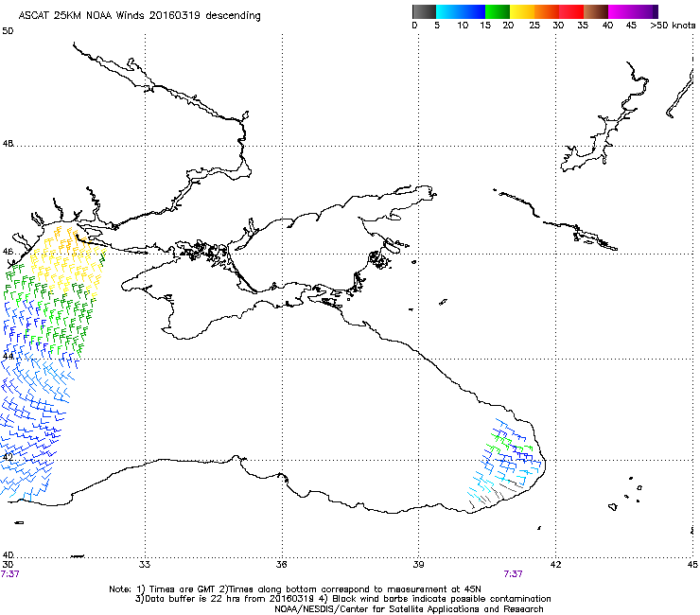
Task: Click the latitude label '48'
Action: pos(8,144)
